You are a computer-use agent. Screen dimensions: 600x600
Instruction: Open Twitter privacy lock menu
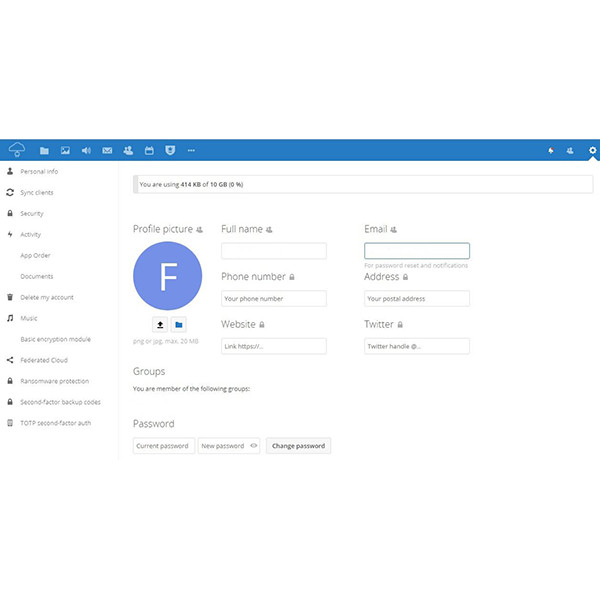click(400, 325)
